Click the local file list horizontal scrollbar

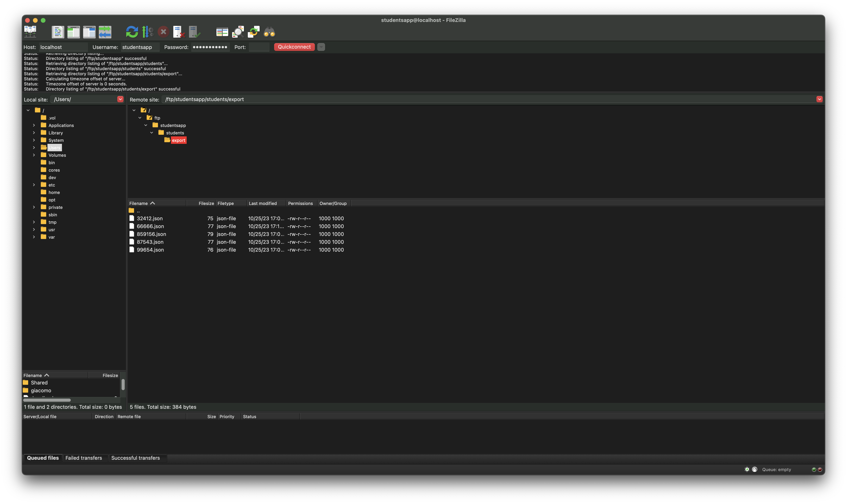coord(47,400)
